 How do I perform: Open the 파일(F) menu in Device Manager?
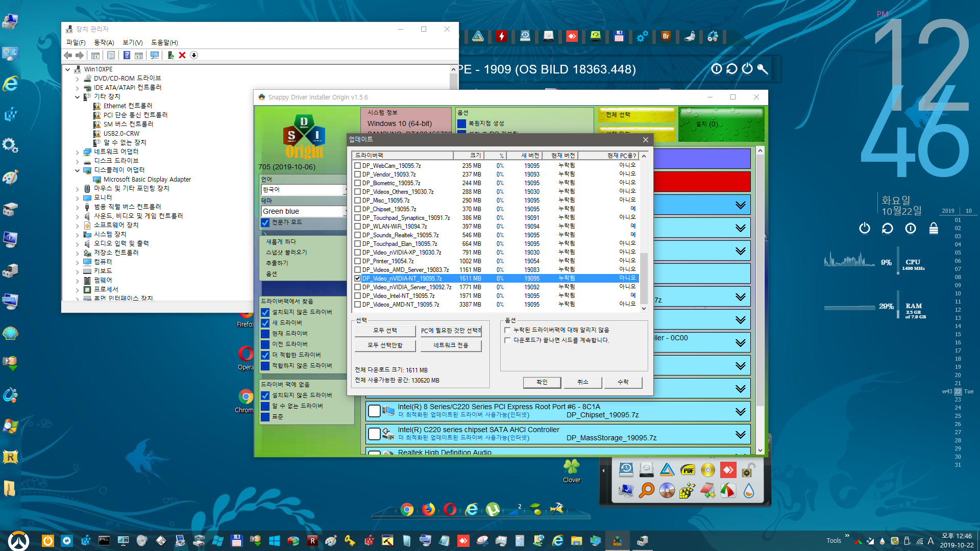(76, 42)
